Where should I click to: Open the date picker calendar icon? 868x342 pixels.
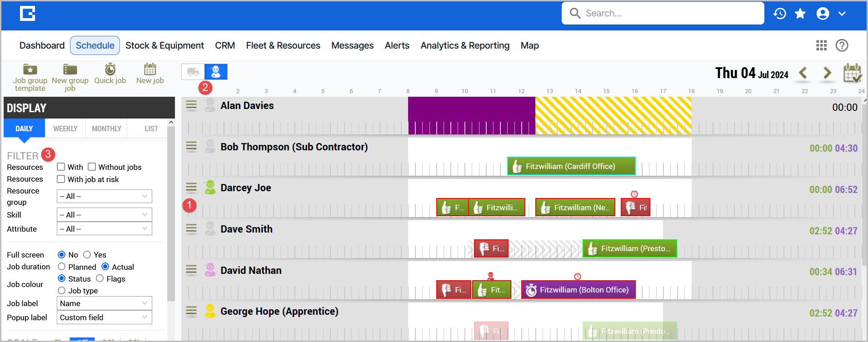pos(853,73)
